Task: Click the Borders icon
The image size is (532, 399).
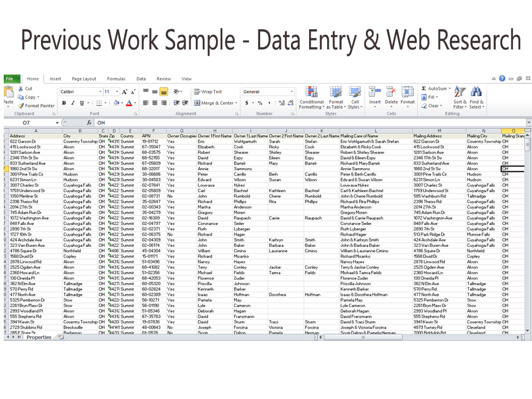Action: (99, 103)
